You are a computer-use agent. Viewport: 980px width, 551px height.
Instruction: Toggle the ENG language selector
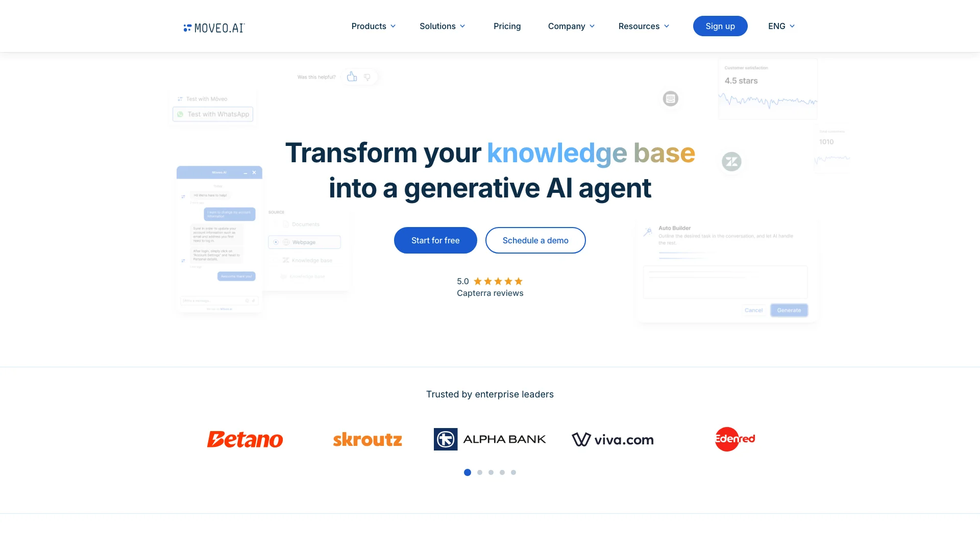[x=782, y=26]
